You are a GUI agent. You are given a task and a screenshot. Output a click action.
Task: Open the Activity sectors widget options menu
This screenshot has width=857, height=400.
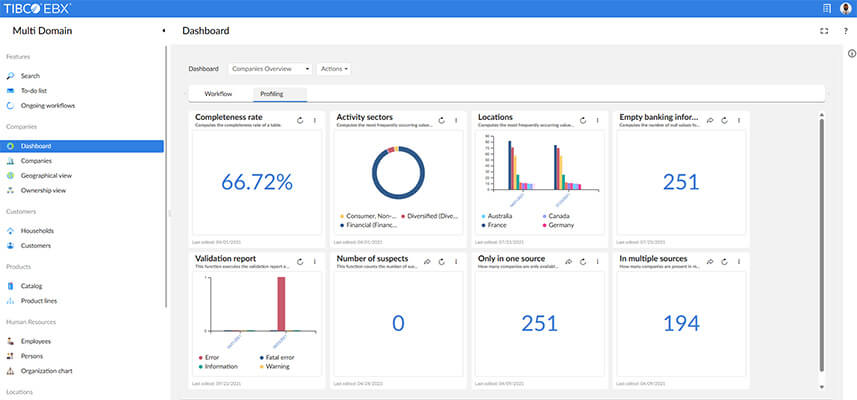456,120
